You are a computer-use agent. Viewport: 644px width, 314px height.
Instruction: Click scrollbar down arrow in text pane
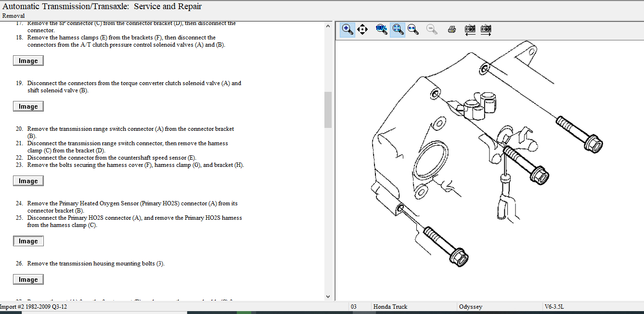(328, 297)
